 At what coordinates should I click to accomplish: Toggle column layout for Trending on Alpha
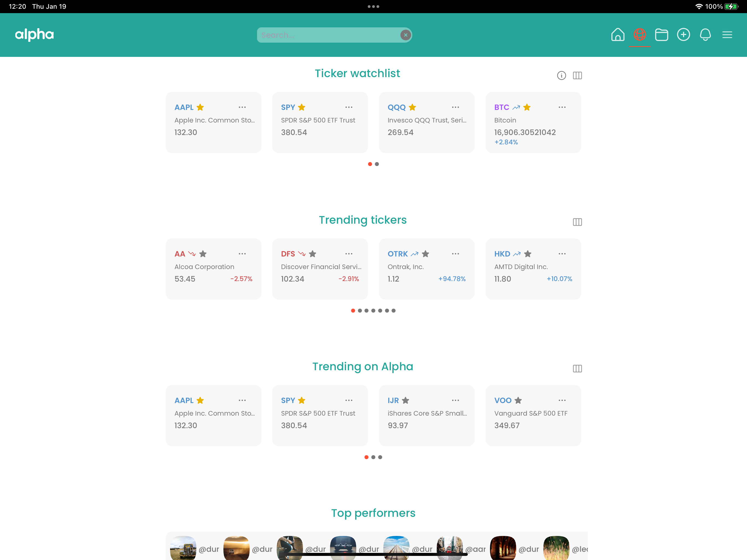pyautogui.click(x=577, y=369)
